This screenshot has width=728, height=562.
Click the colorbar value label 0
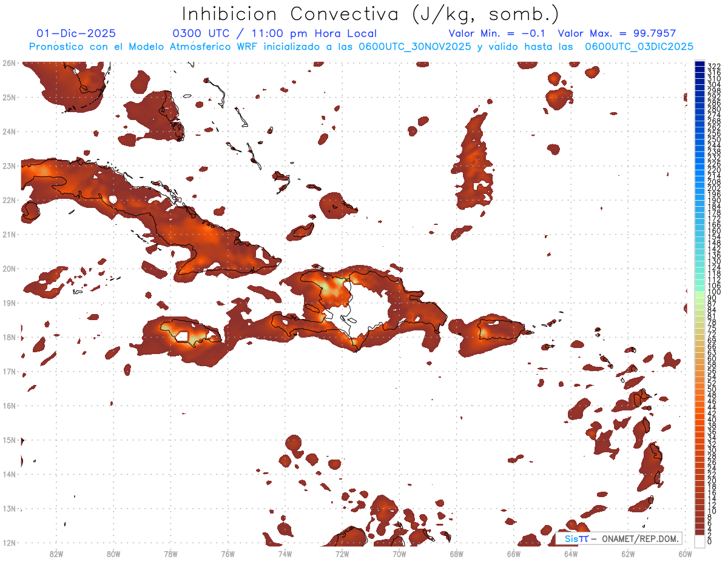coord(710,541)
